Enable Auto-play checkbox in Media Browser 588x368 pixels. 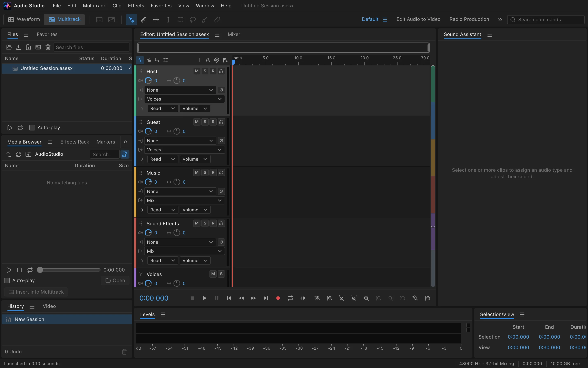point(7,280)
